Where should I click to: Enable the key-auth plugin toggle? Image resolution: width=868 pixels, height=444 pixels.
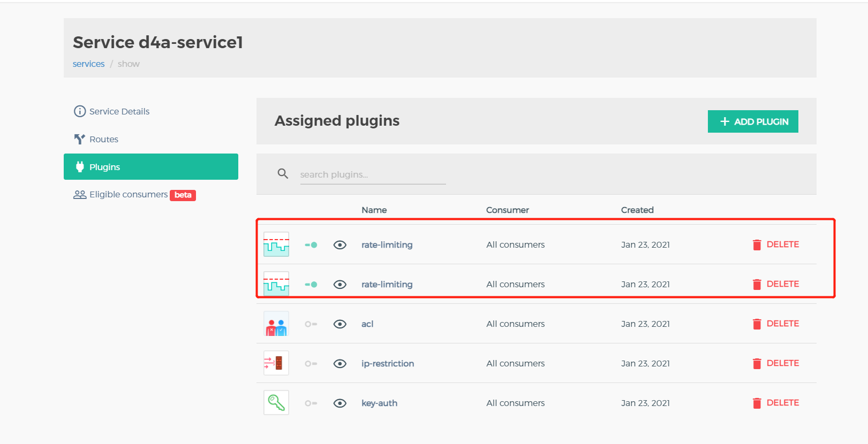coord(311,403)
